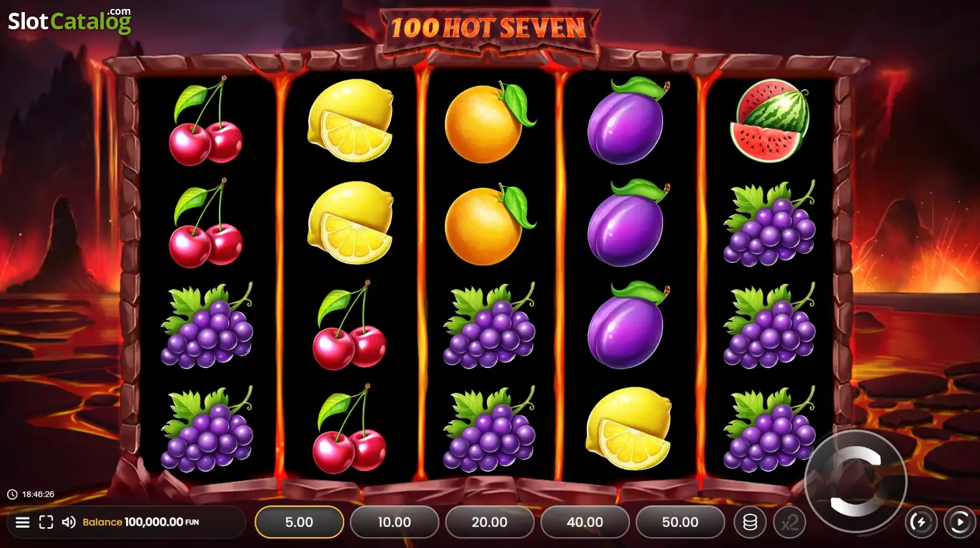Viewport: 980px width, 548px height.
Task: Open the SlotCatalog.com logo link
Action: [69, 20]
